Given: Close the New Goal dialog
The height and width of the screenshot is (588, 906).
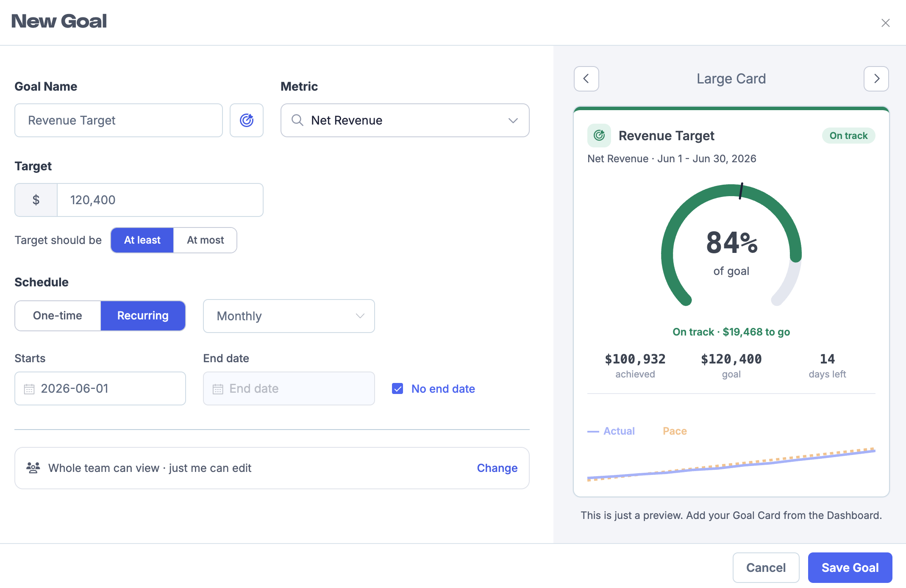Looking at the screenshot, I should (x=886, y=23).
